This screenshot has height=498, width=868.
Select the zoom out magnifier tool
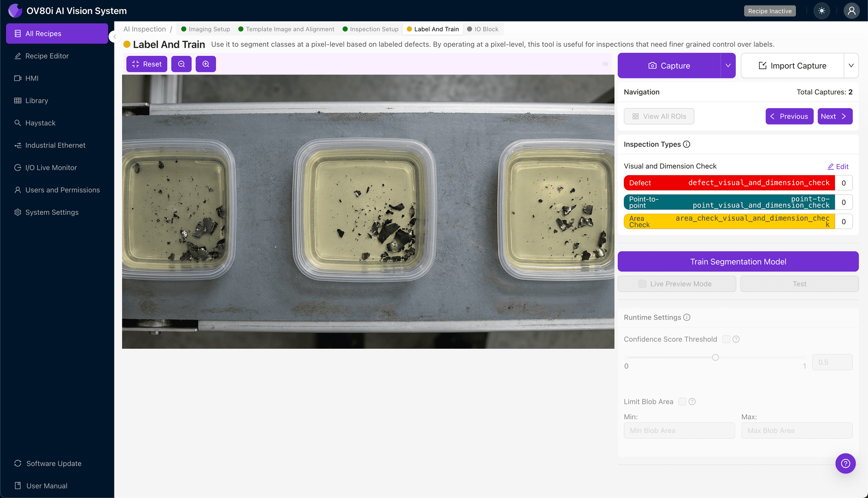point(181,64)
